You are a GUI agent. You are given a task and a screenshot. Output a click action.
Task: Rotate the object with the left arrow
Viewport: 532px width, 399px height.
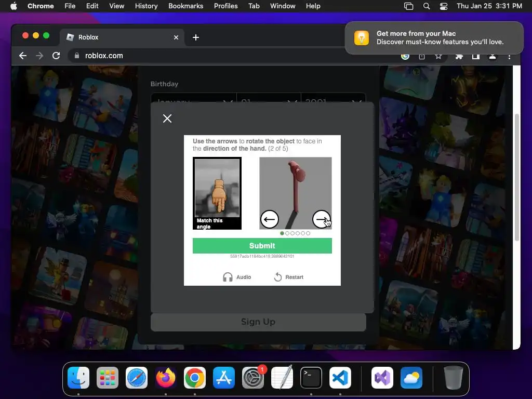[x=270, y=219]
